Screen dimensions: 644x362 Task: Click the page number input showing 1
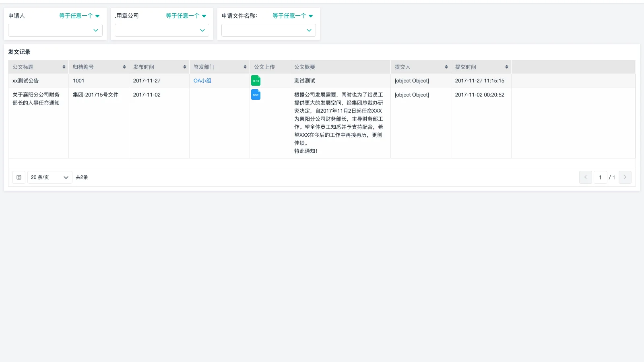(600, 177)
